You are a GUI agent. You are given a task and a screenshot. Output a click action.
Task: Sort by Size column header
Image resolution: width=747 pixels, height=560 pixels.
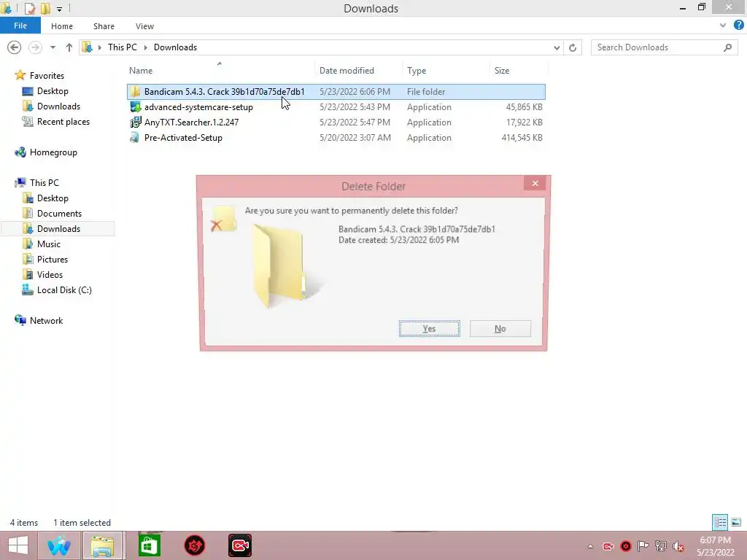point(502,71)
